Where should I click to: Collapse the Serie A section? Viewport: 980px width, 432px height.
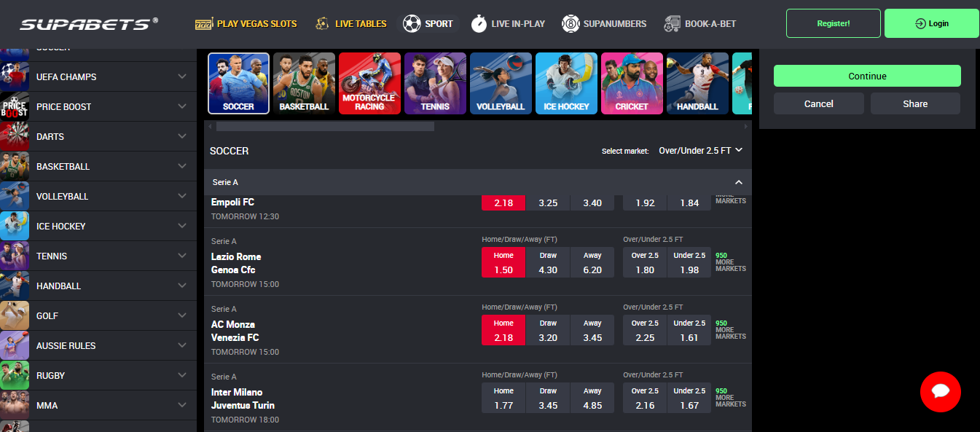click(x=738, y=182)
